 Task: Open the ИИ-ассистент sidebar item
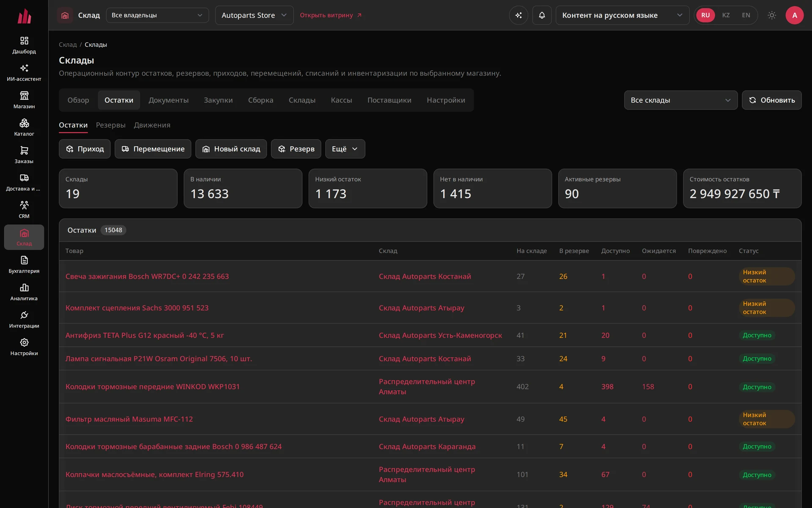tap(24, 73)
